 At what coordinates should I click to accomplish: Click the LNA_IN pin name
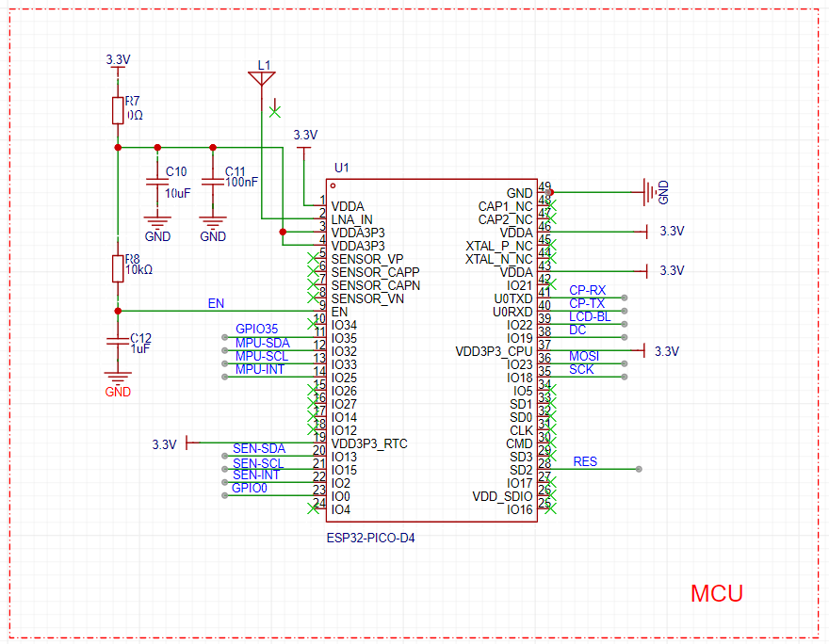tap(352, 219)
